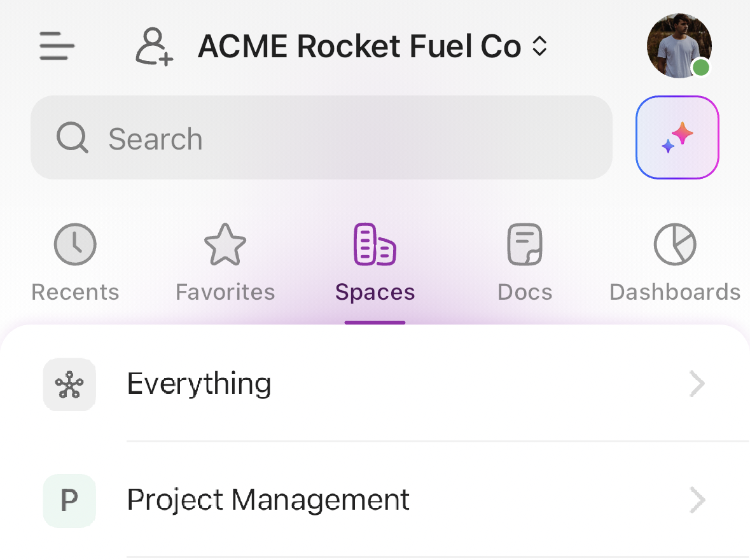Select the Recents clock icon
This screenshot has width=750, height=560.
pyautogui.click(x=74, y=244)
